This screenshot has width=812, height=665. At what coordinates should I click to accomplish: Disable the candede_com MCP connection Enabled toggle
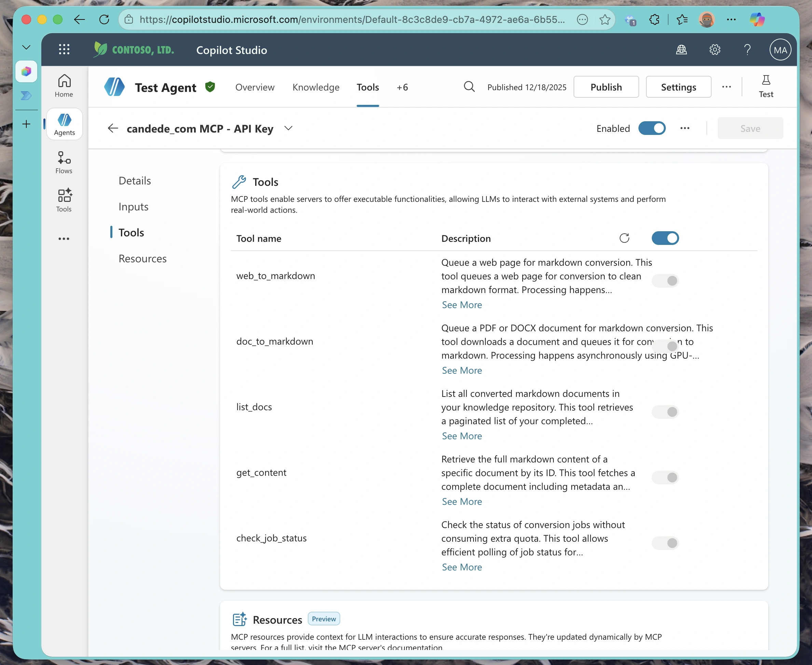652,128
